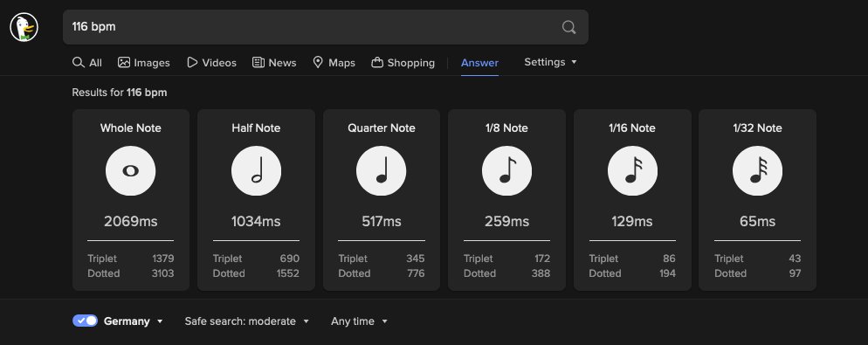The height and width of the screenshot is (345, 868).
Task: Open the DuckDuckGo logo homepage
Action: coord(24,27)
